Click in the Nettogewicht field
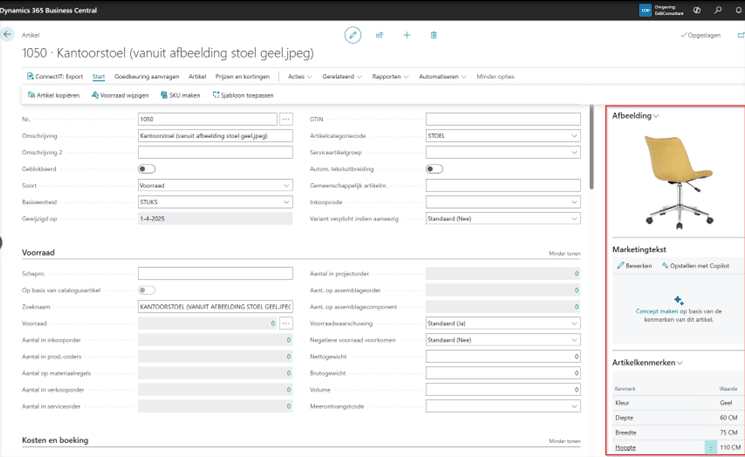The height and width of the screenshot is (457, 745). 503,357
